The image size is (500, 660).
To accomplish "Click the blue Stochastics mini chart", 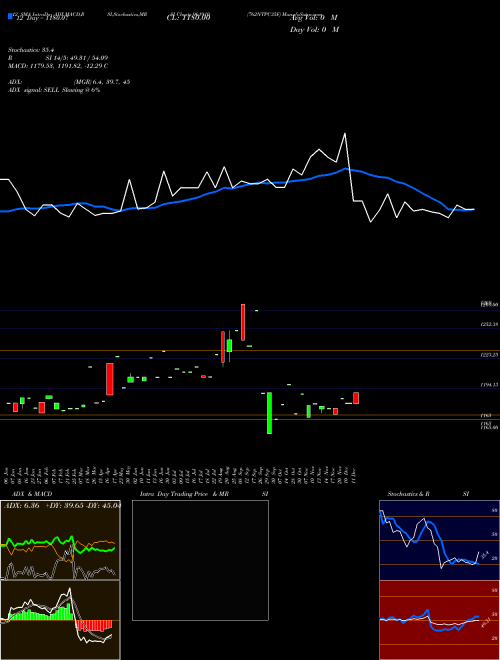I will coord(439,540).
